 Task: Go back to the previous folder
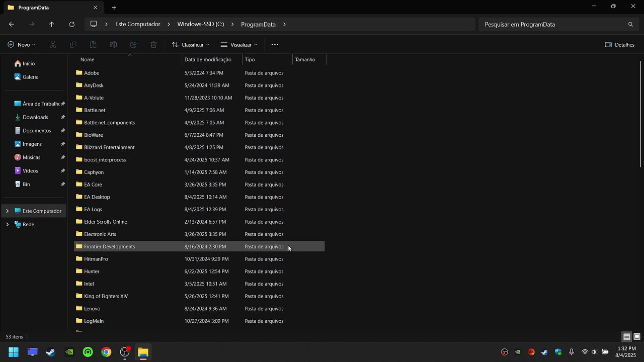pyautogui.click(x=12, y=24)
